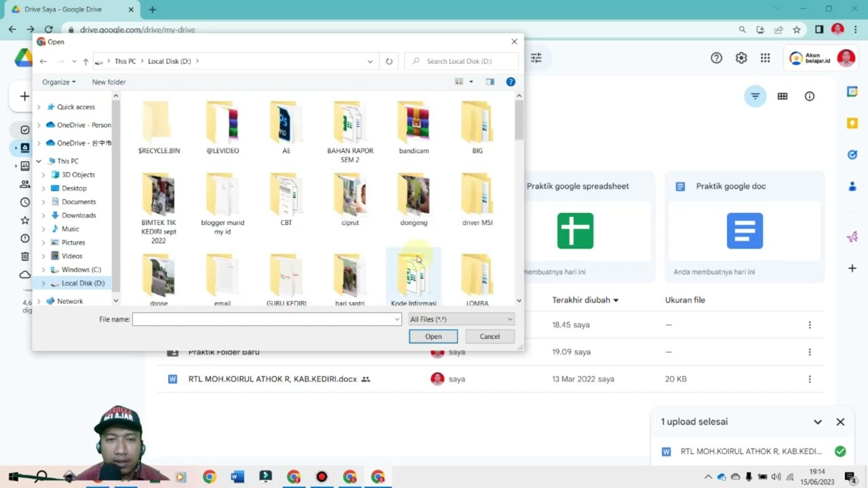Viewport: 868px width, 488px height.
Task: Click the Drive filter icon
Action: (755, 96)
